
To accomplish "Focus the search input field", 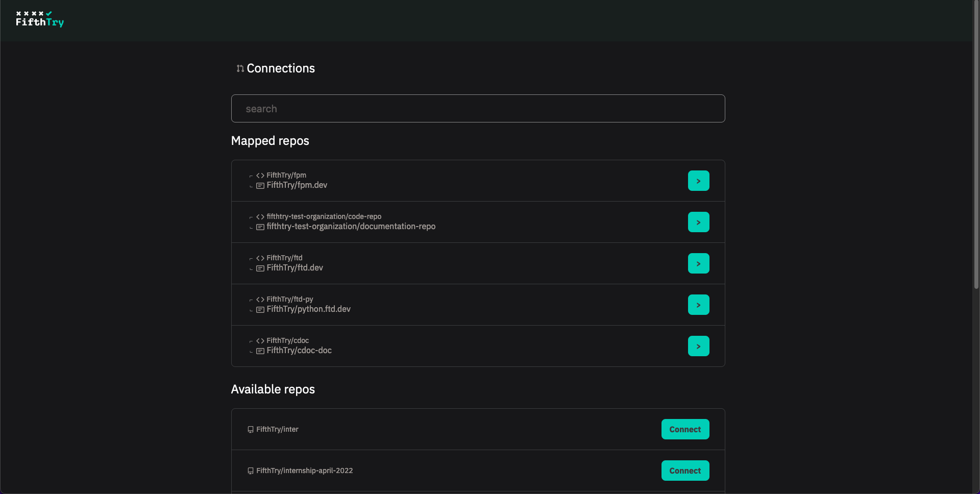I will point(478,109).
